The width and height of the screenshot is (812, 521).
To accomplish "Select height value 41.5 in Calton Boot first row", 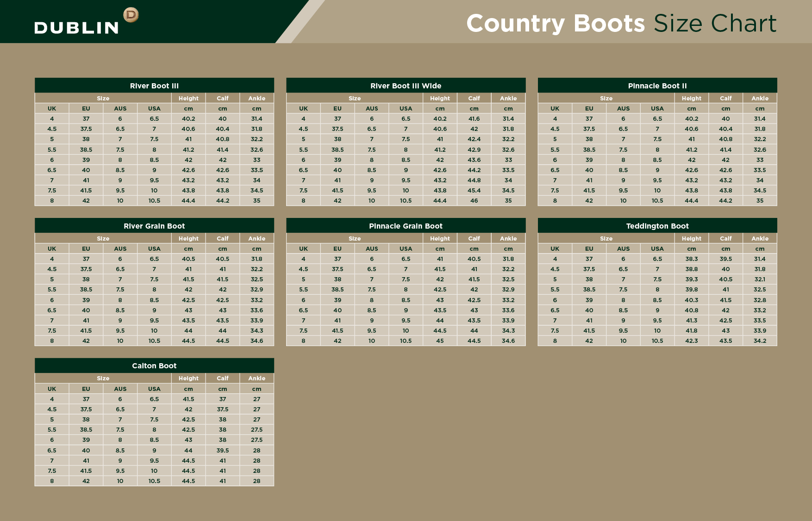I will pos(188,399).
